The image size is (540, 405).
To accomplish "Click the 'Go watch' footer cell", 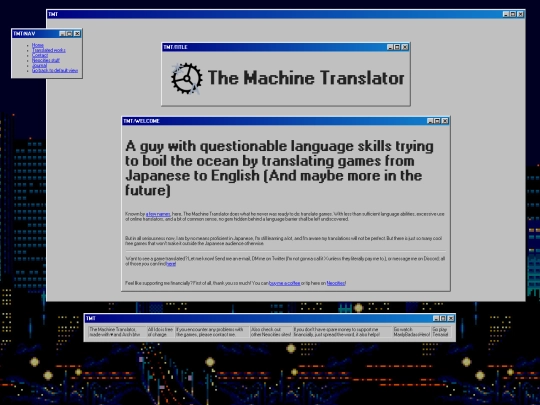I will point(412,332).
